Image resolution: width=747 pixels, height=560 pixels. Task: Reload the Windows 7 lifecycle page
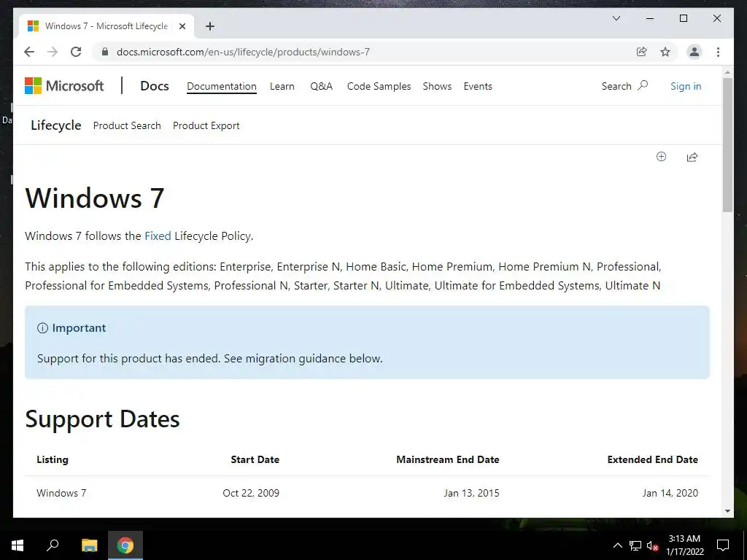pos(76,52)
